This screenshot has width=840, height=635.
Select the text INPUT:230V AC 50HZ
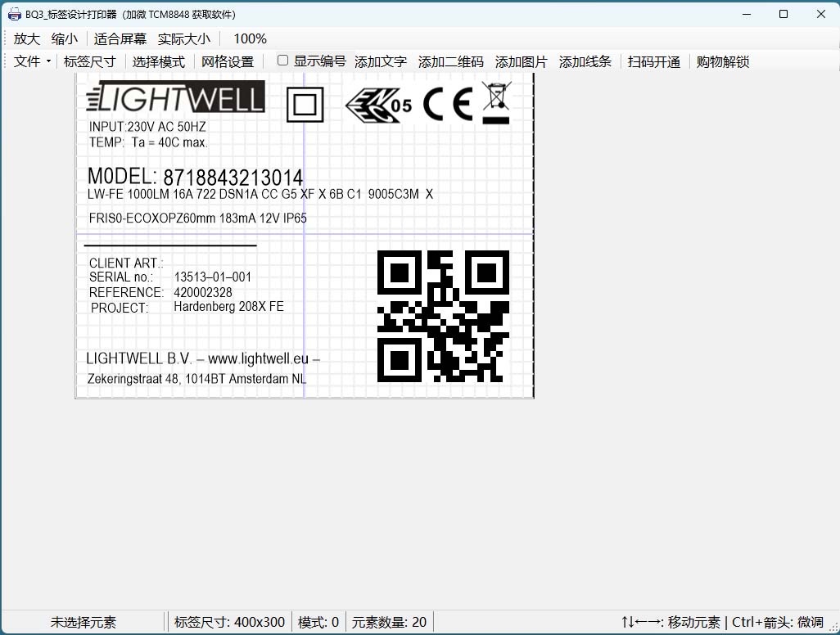[x=147, y=127]
